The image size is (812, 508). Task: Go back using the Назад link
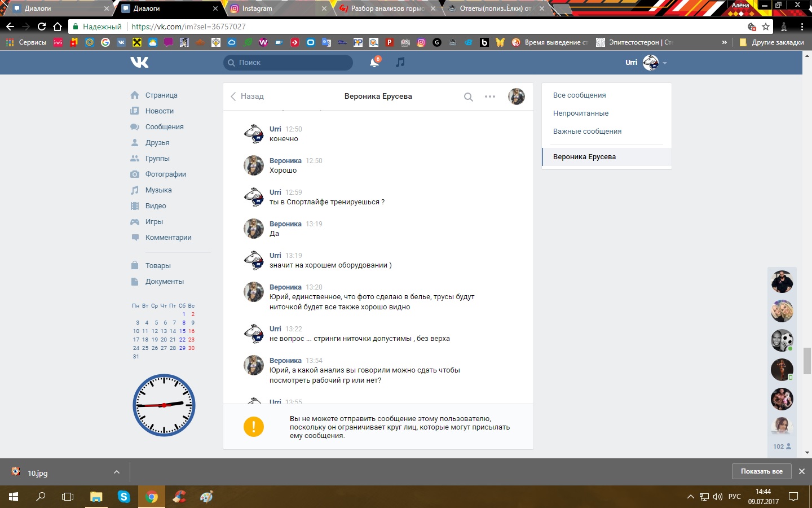[247, 97]
